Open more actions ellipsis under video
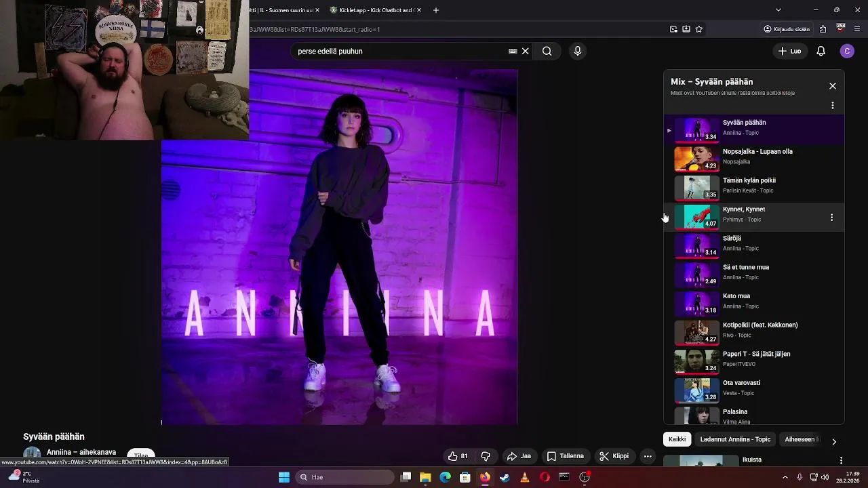 [x=648, y=456]
